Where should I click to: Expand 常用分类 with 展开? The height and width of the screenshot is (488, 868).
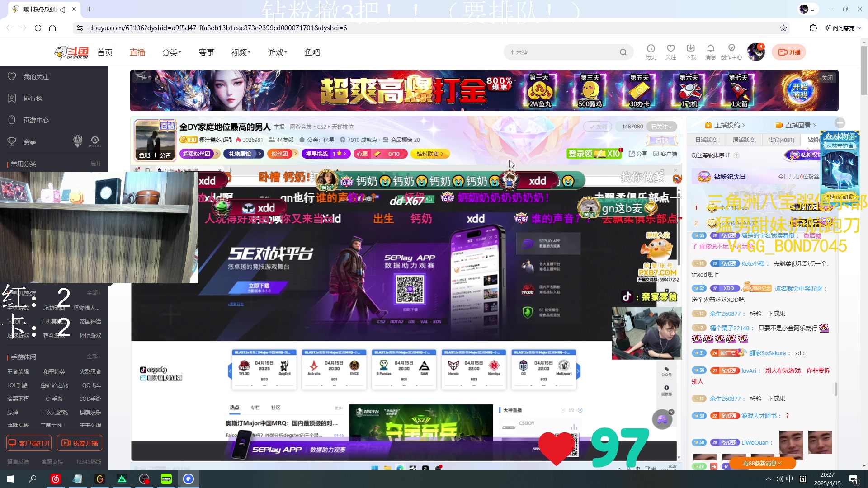[x=96, y=164]
